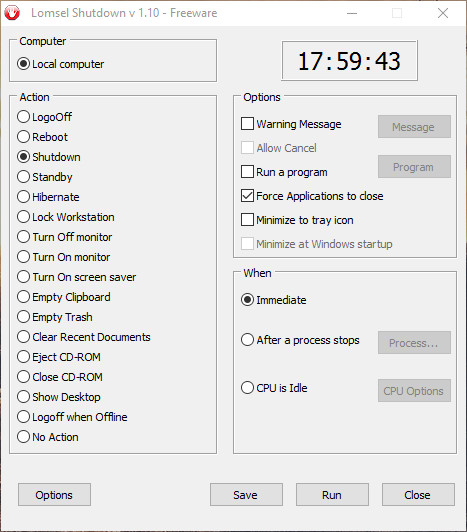467x532 pixels.
Task: Open the bottom-left Options button
Action: click(x=54, y=495)
